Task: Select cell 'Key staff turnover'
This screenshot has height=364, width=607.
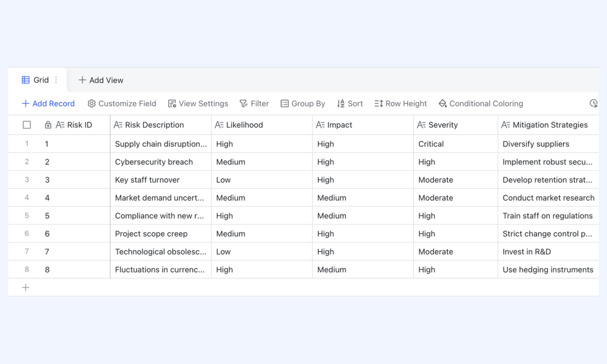Action: pyautogui.click(x=161, y=180)
